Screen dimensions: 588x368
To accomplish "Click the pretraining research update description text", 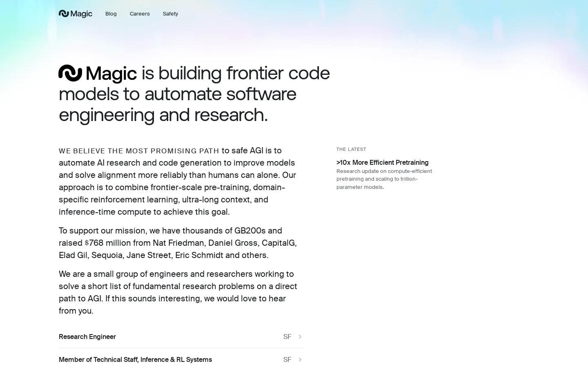I will tap(384, 179).
